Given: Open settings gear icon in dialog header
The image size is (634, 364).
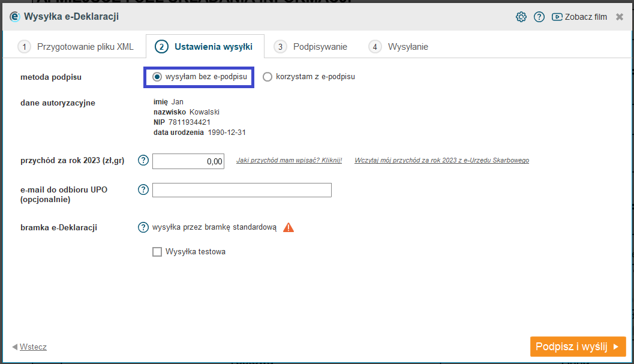Looking at the screenshot, I should [521, 17].
